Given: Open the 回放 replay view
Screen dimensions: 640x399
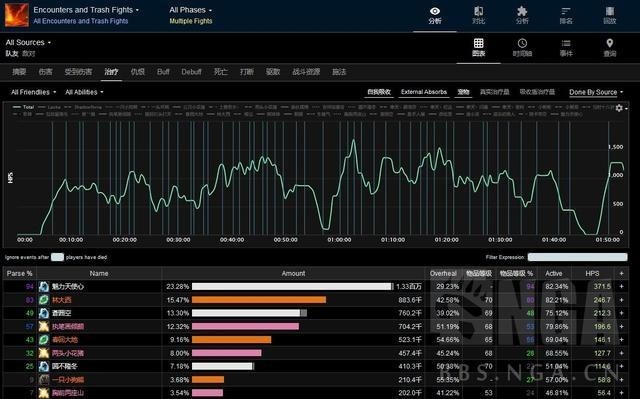Looking at the screenshot, I should 609,16.
